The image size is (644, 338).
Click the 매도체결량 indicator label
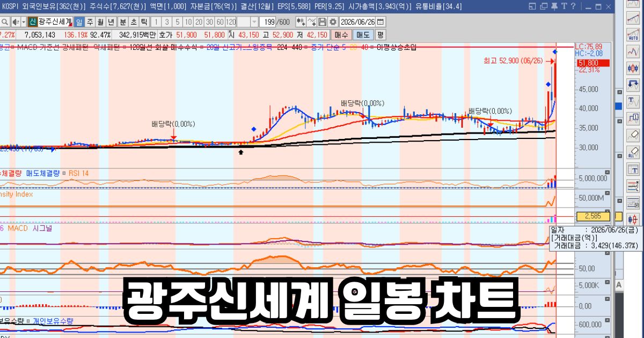[x=43, y=173]
